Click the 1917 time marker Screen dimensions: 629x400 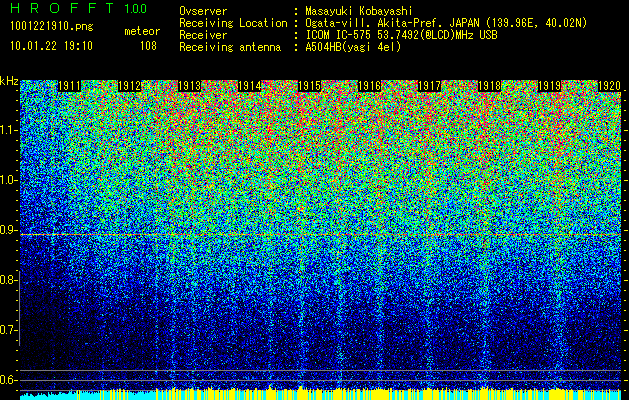click(429, 87)
